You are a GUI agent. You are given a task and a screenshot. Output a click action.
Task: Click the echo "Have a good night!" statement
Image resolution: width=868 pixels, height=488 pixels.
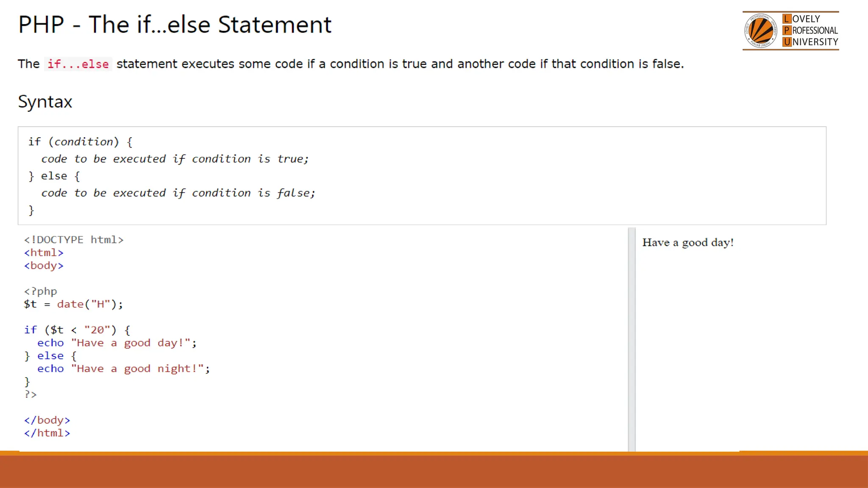tap(123, 369)
